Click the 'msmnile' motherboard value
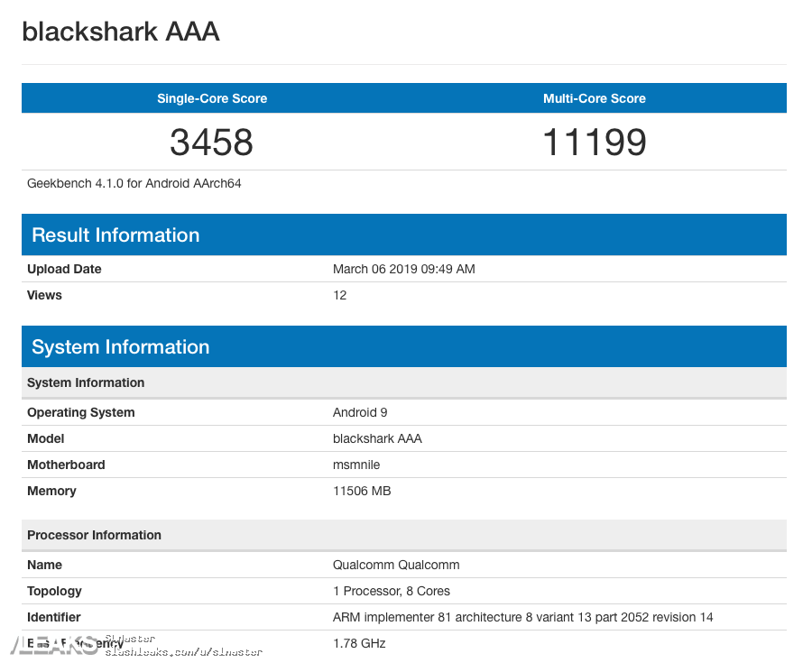Screen dimensions: 803x672 [356, 465]
